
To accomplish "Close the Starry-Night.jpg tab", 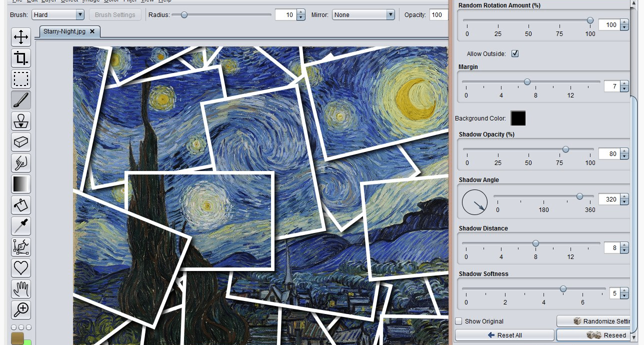I will click(92, 31).
